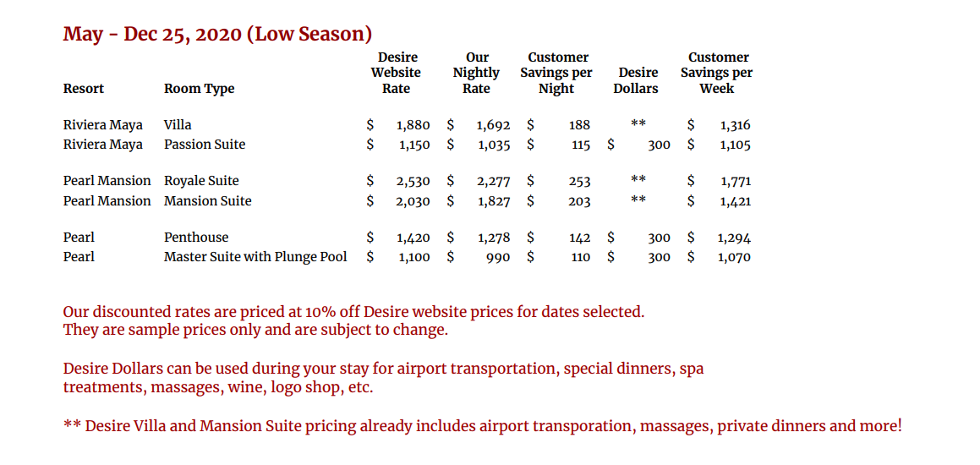Select the Villa room type cell
The height and width of the screenshot is (465, 980).
tap(178, 125)
